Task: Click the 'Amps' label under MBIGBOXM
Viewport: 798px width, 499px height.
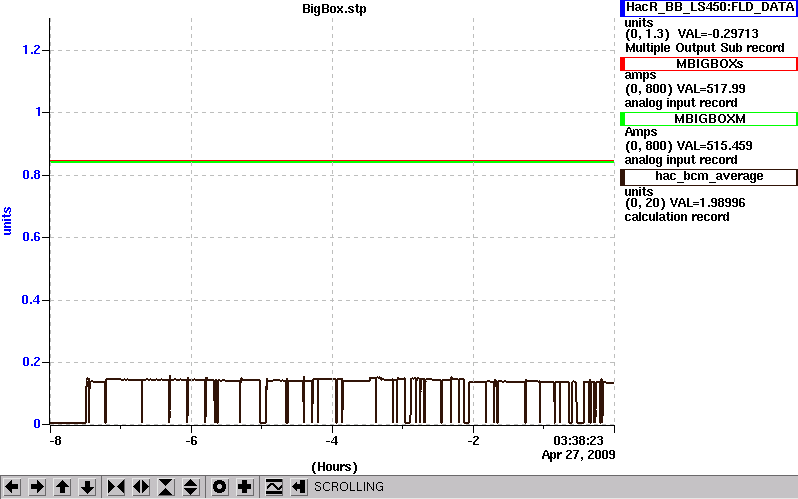Action: click(x=641, y=132)
